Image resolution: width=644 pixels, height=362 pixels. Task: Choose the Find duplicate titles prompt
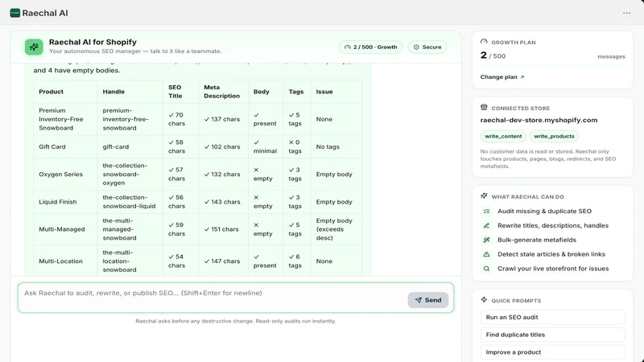pos(552,335)
